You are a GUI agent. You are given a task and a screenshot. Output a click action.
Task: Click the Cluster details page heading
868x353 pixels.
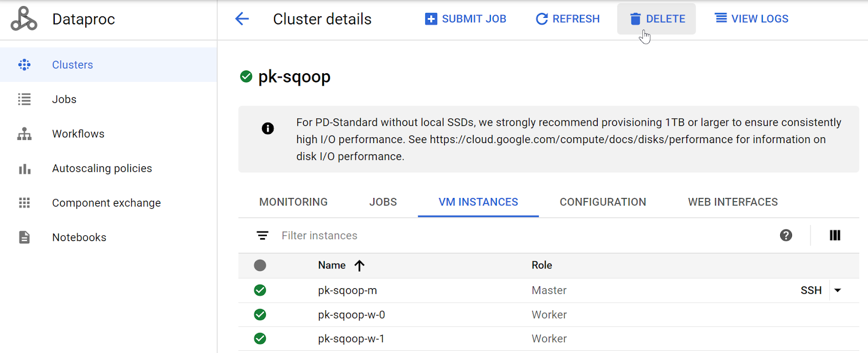point(322,19)
